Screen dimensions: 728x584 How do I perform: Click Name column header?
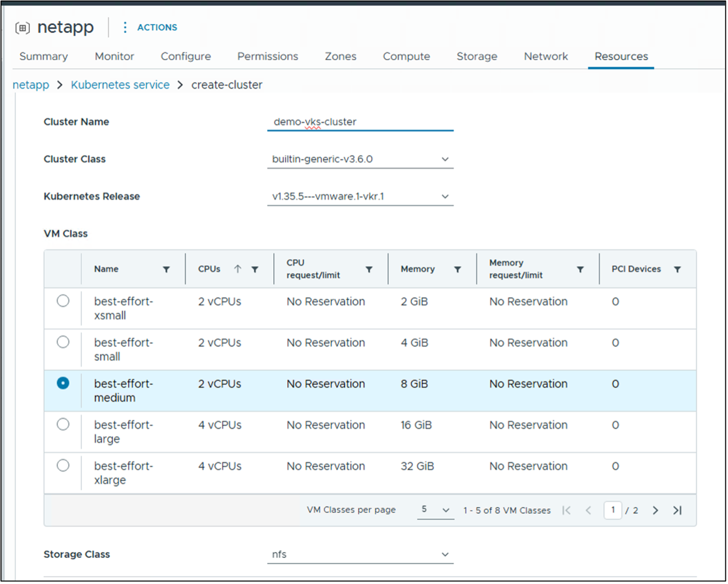coord(106,269)
